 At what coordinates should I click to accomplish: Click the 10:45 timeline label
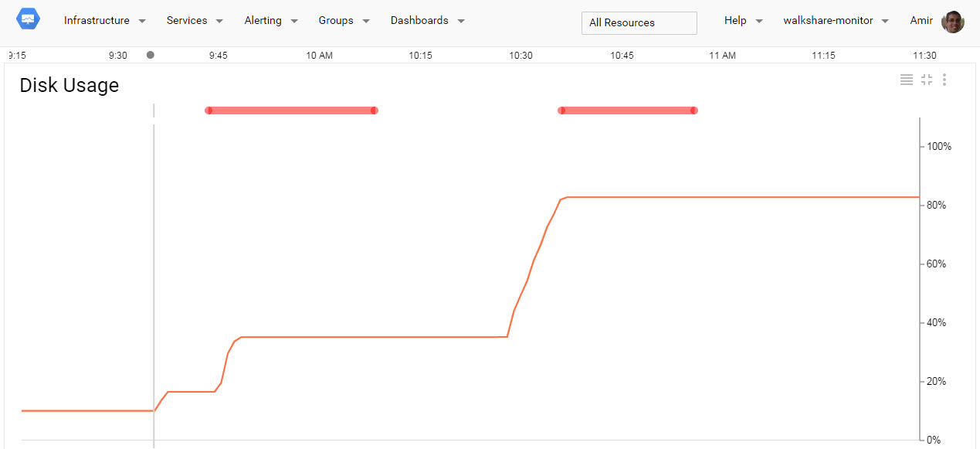click(622, 56)
